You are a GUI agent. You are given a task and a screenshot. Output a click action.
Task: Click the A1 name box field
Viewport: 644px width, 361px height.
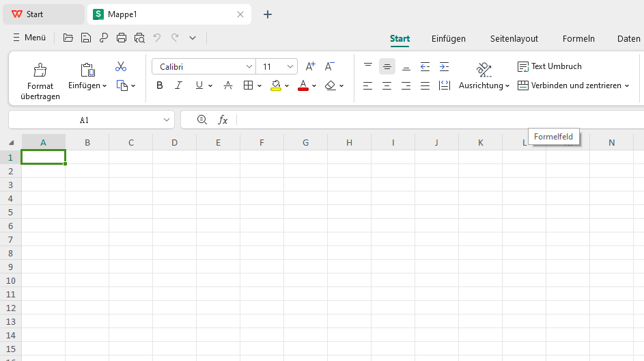point(84,120)
